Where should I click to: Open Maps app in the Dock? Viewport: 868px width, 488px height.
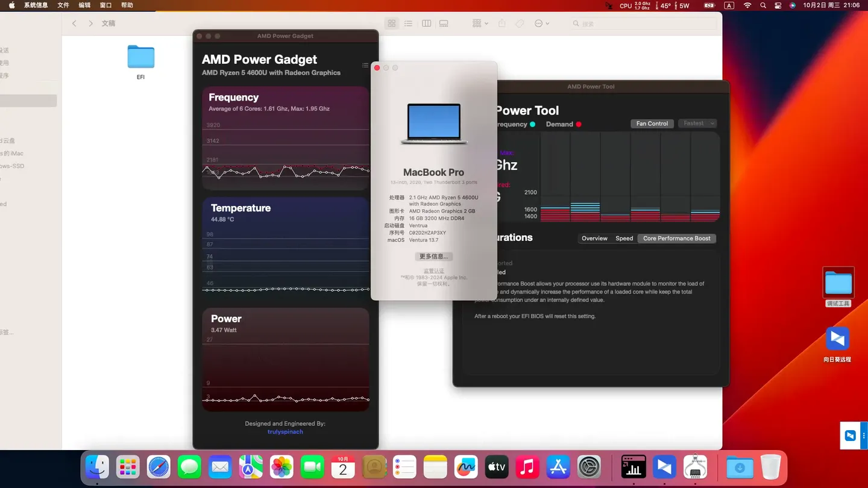[251, 467]
